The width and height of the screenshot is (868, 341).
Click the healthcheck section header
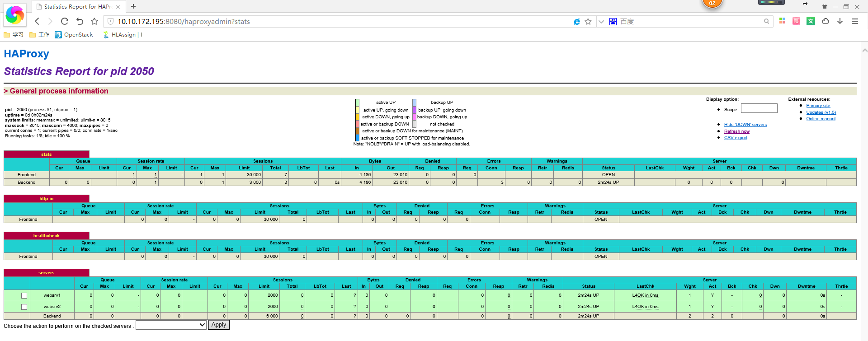point(47,236)
